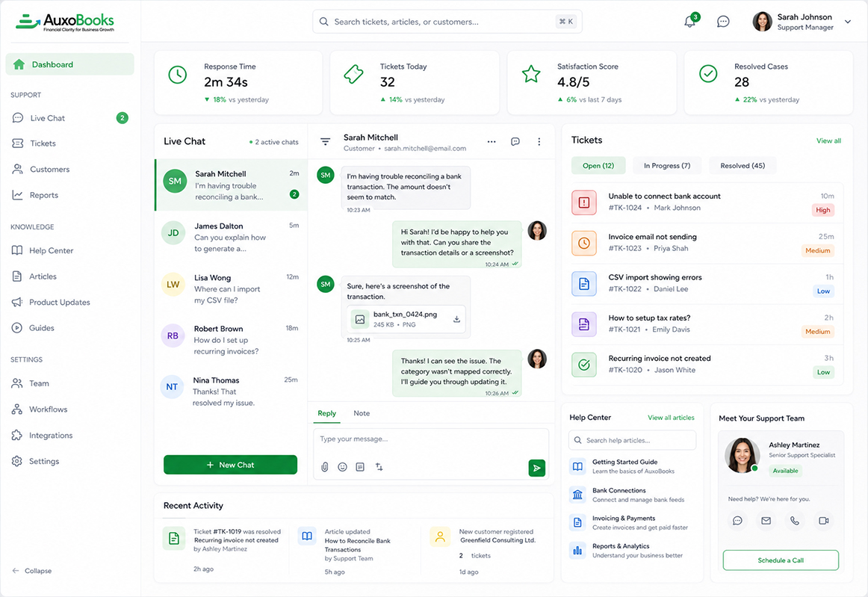The width and height of the screenshot is (868, 597).
Task: Open Greenfield Consulting Ltd. activity
Action: [486, 551]
